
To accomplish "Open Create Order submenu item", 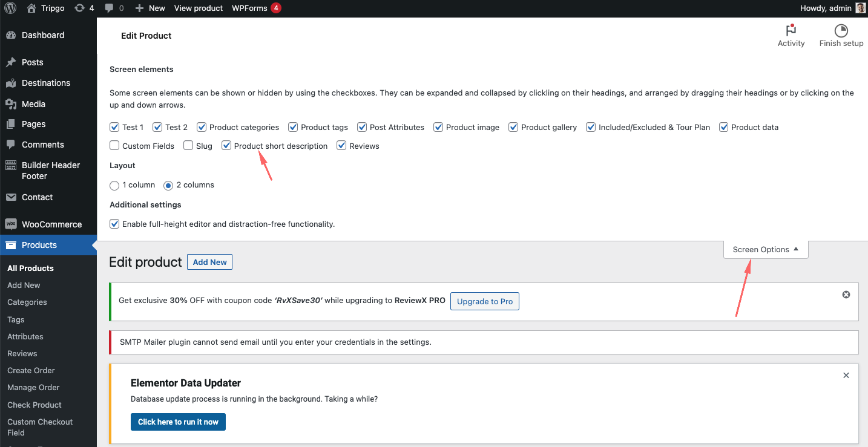I will [x=31, y=370].
